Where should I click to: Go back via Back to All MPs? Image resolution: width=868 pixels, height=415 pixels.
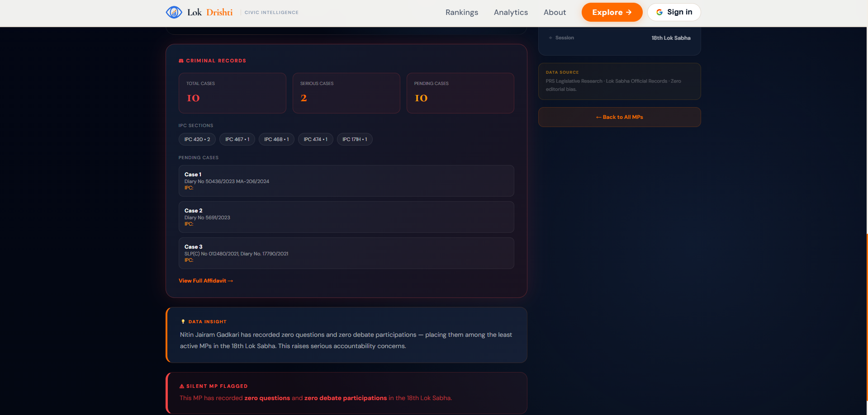(620, 117)
